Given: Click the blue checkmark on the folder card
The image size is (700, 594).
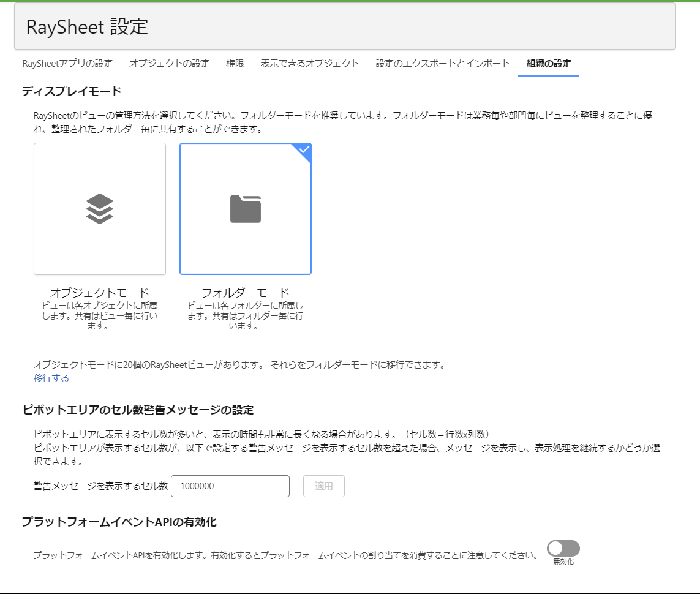Looking at the screenshot, I should point(304,149).
